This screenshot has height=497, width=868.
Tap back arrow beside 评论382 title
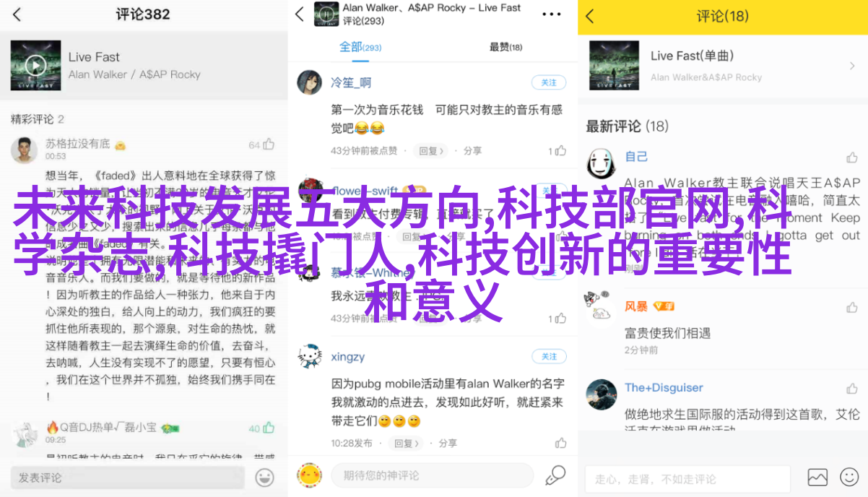[17, 14]
